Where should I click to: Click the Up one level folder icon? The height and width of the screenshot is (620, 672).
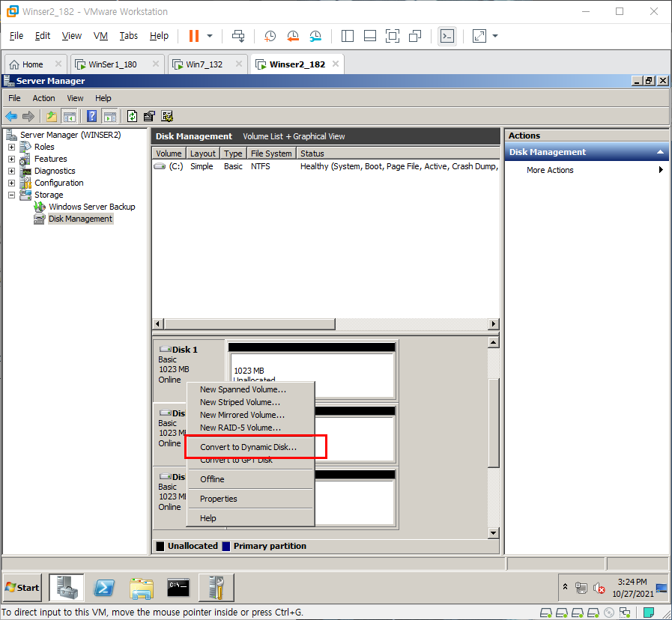52,116
